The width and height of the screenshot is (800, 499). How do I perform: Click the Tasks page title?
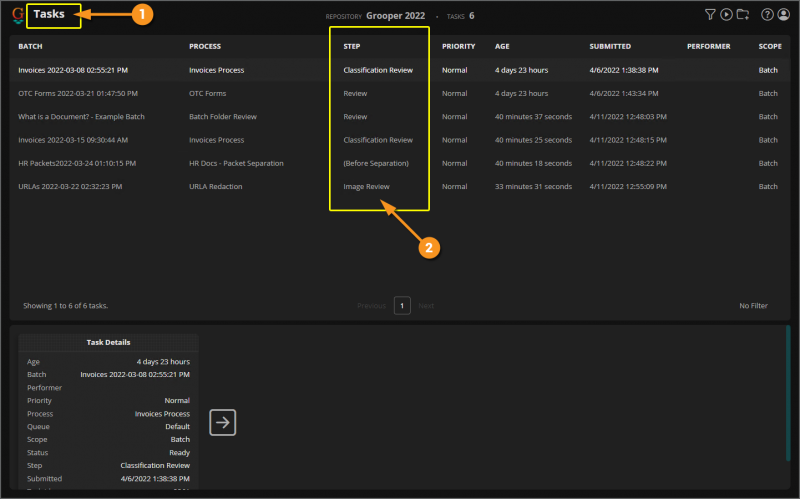[49, 14]
